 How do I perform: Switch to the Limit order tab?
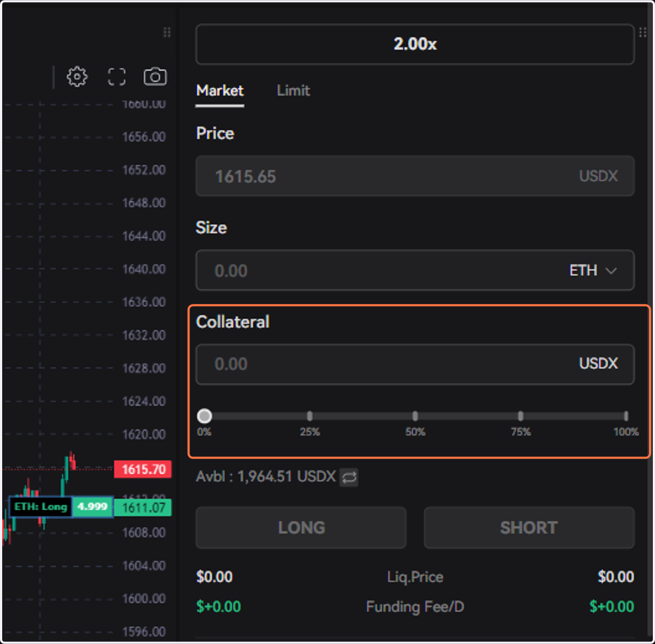(293, 91)
